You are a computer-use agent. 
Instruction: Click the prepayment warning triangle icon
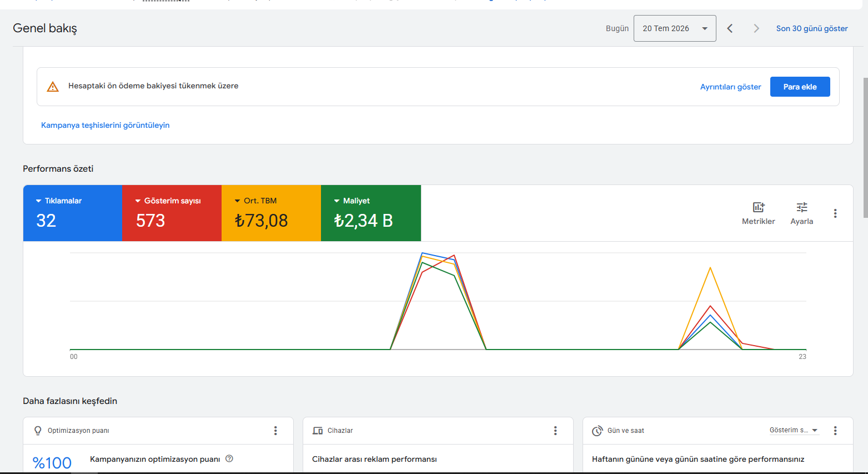(x=53, y=87)
